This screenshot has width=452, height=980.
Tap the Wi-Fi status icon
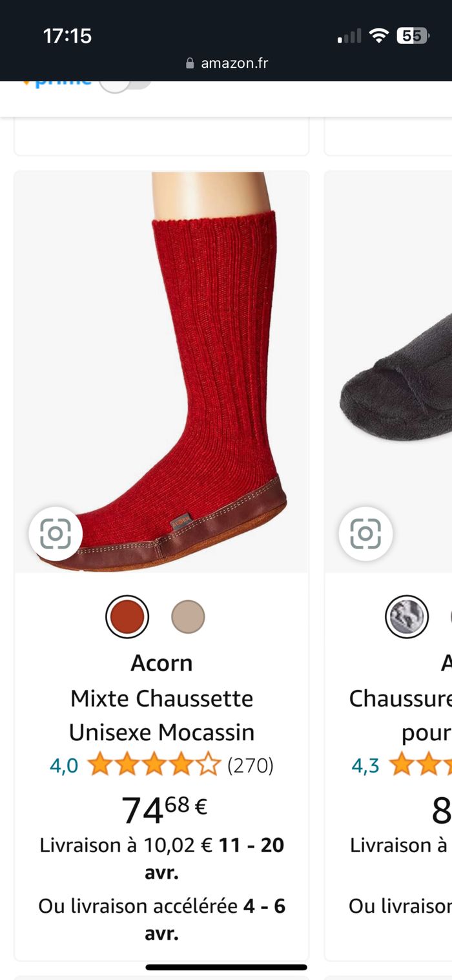point(379,36)
